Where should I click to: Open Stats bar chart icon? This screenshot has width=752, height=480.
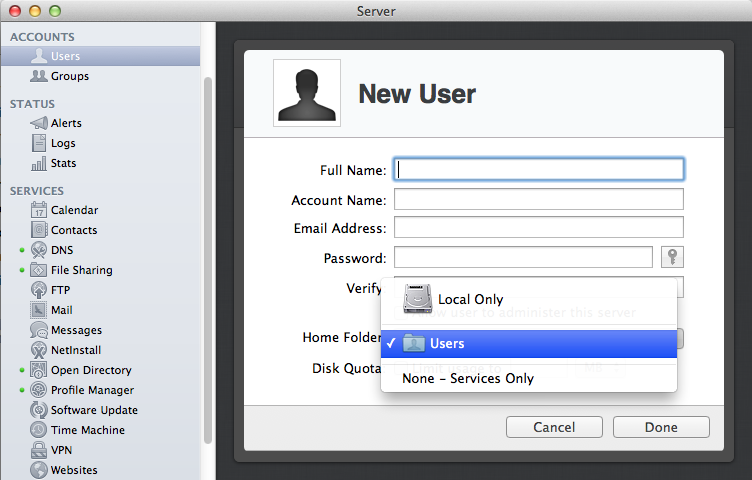[x=39, y=164]
